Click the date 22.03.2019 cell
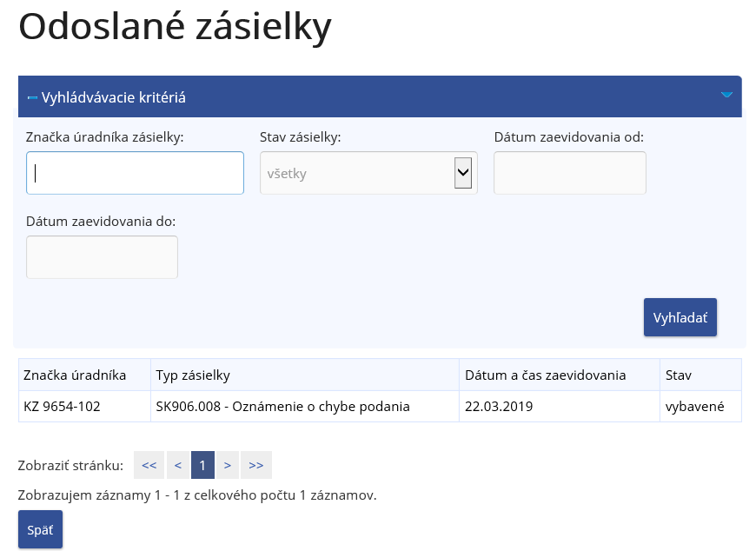Viewport: 756px width, 551px height. pos(560,407)
